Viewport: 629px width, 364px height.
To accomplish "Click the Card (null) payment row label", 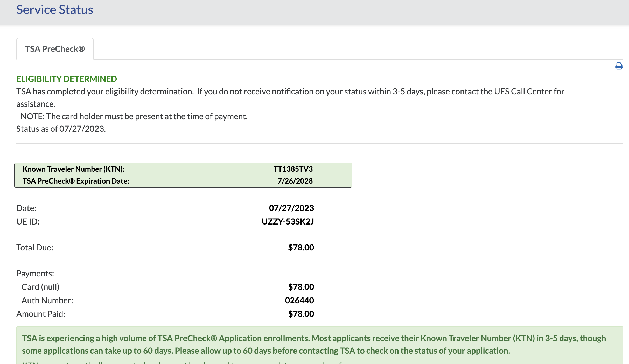I will 40,287.
